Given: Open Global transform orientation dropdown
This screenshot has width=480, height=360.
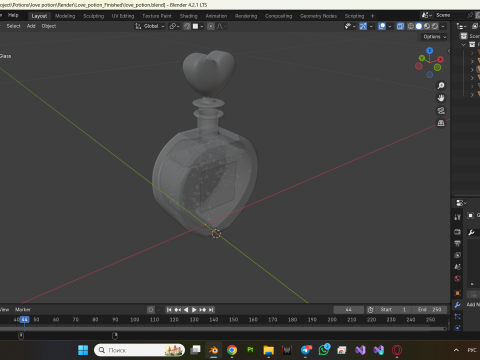Looking at the screenshot, I should [x=150, y=26].
